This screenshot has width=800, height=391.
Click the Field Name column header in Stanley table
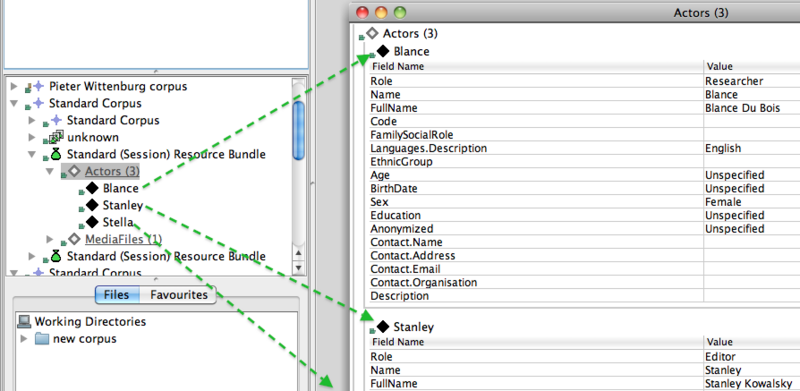click(536, 342)
